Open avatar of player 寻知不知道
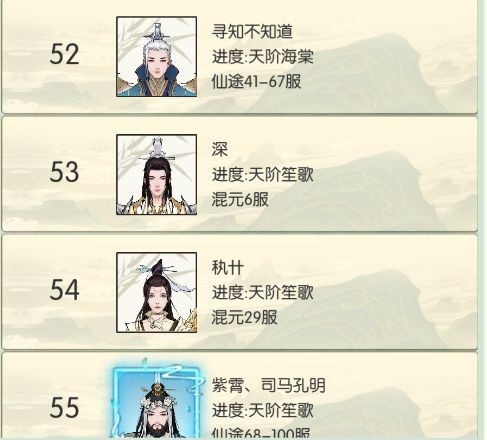This screenshot has width=487, height=440. pos(156,57)
